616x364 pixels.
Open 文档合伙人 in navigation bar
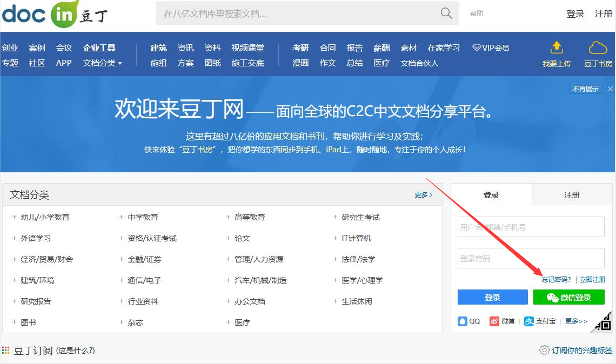click(x=419, y=63)
